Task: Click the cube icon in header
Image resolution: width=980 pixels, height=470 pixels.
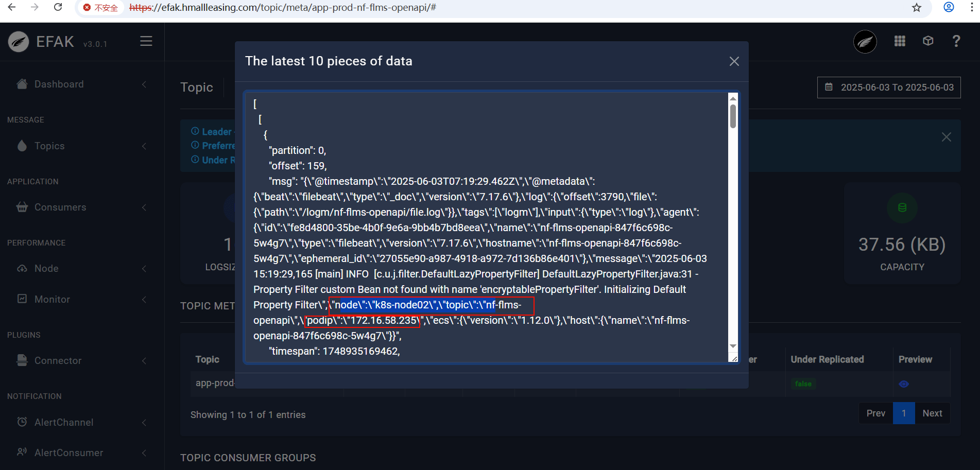Action: tap(928, 41)
